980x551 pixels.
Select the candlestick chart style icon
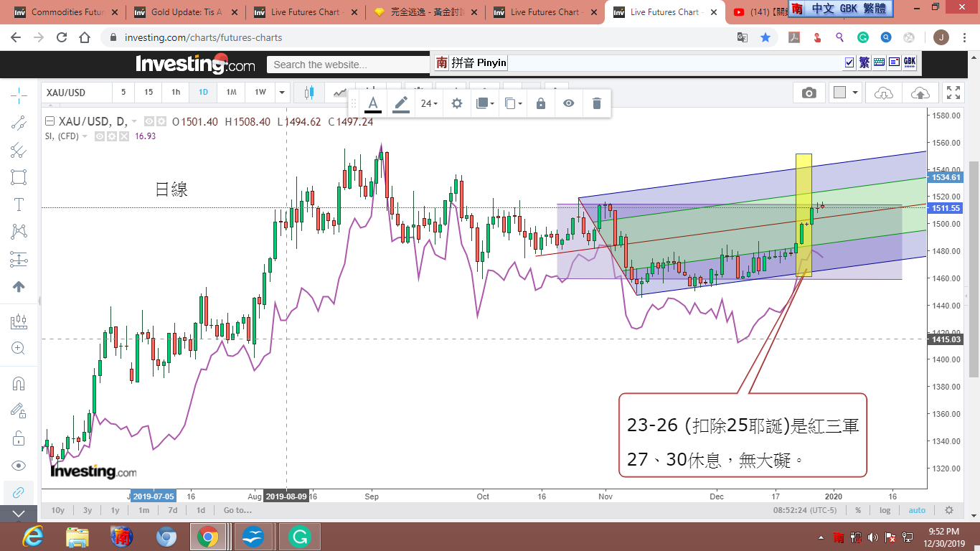(309, 93)
